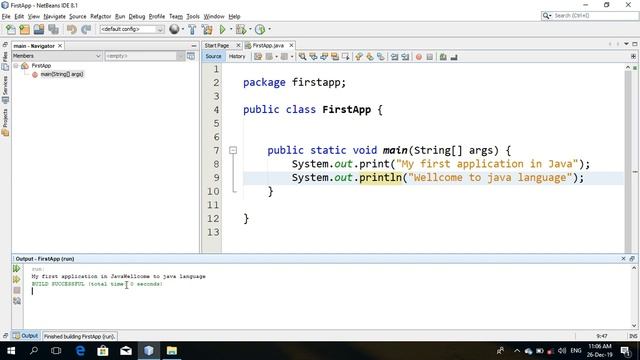Open the Run Project dropdown arrow

tap(230, 29)
